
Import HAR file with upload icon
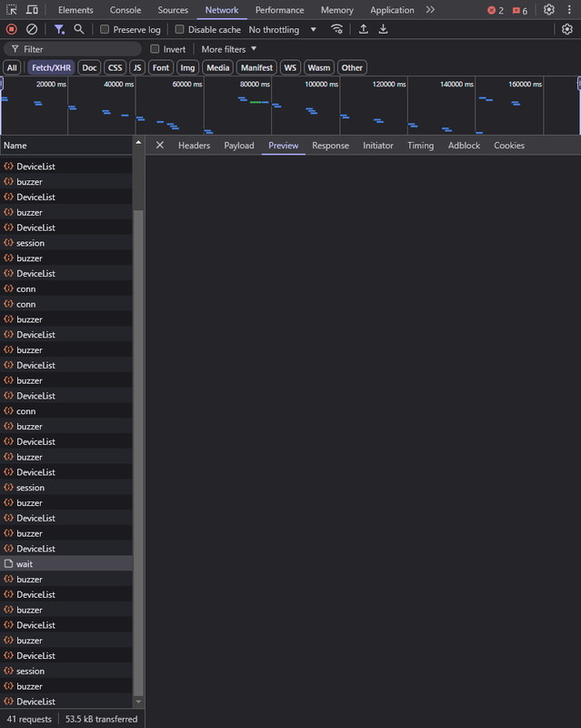click(x=364, y=29)
